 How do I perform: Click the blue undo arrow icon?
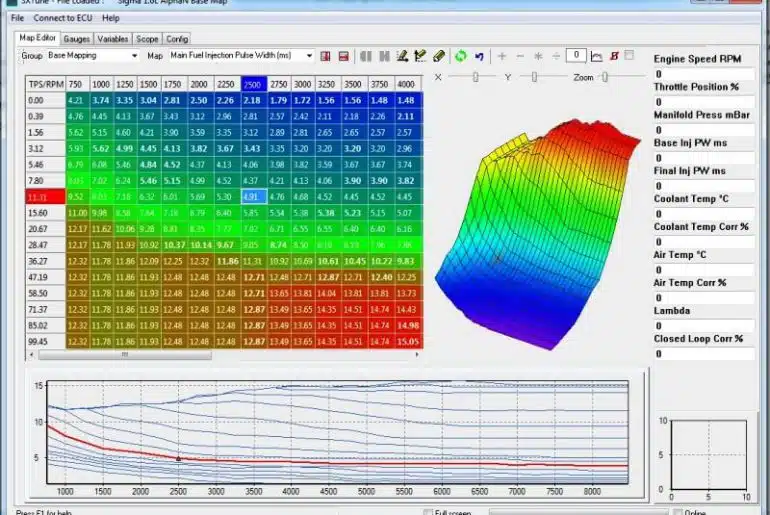[x=479, y=56]
